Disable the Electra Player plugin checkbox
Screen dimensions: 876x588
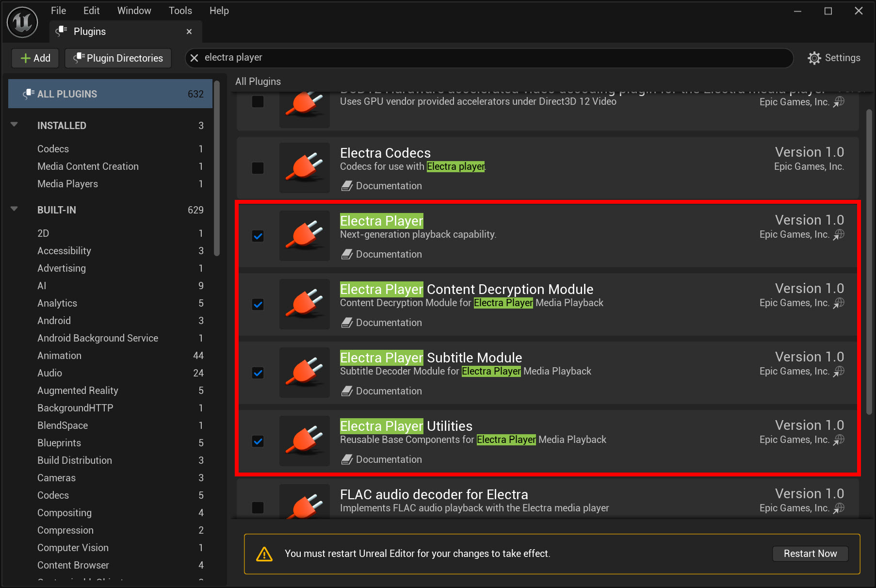point(258,236)
